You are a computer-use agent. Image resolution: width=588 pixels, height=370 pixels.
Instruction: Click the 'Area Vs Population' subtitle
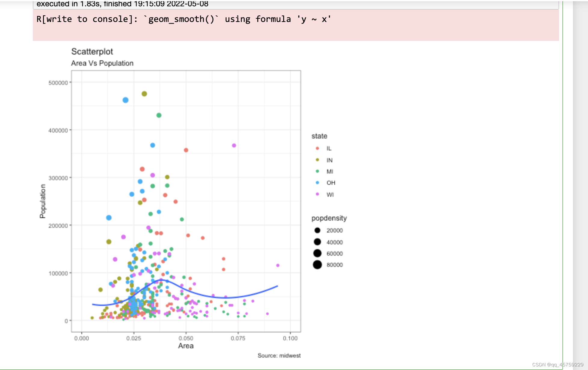pyautogui.click(x=102, y=63)
